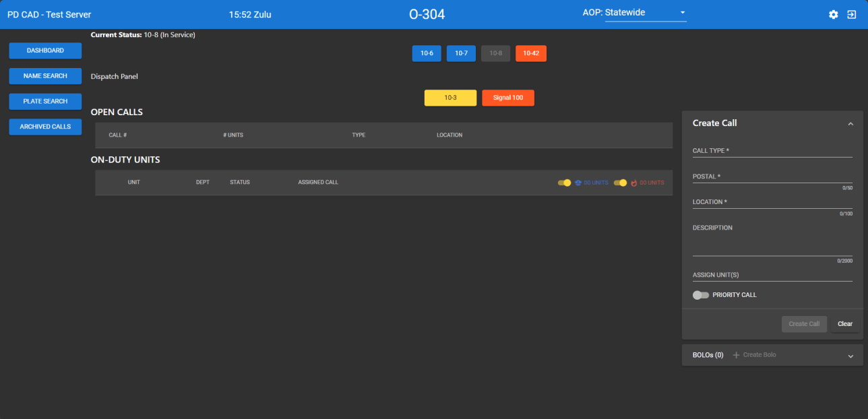The image size is (868, 419).
Task: Click the logout icon in the header
Action: [852, 14]
